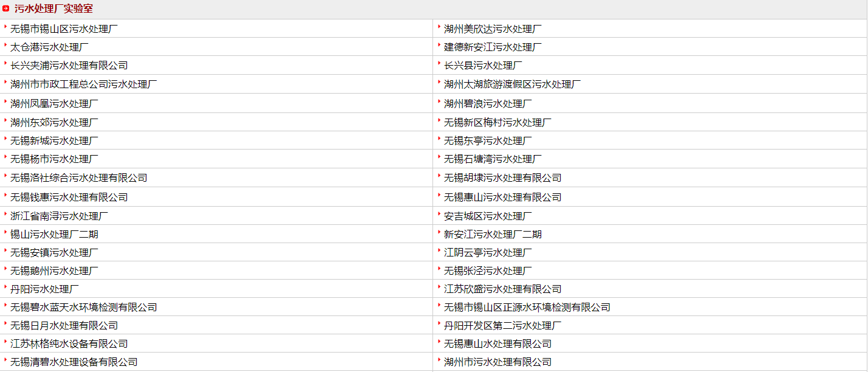Image resolution: width=868 pixels, height=372 pixels.
Task: Open 无锡新区梅村污水处理厂 link
Action: (x=497, y=122)
